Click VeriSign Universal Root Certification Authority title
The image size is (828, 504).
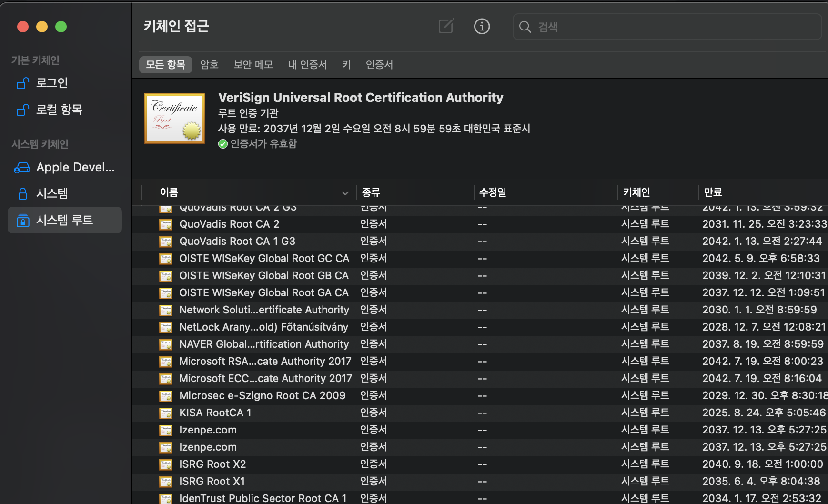361,98
